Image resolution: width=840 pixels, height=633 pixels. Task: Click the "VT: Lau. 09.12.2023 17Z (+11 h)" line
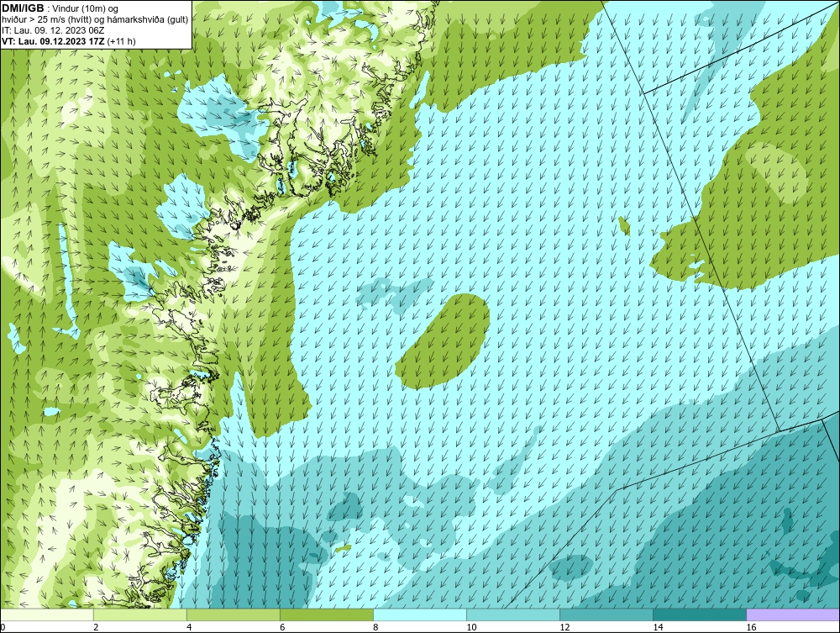pos(69,41)
